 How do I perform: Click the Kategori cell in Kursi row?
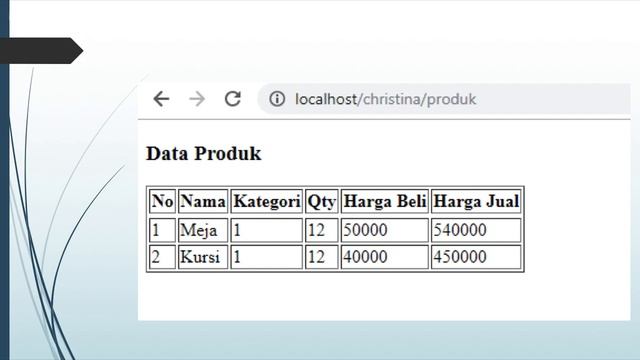[x=267, y=257]
